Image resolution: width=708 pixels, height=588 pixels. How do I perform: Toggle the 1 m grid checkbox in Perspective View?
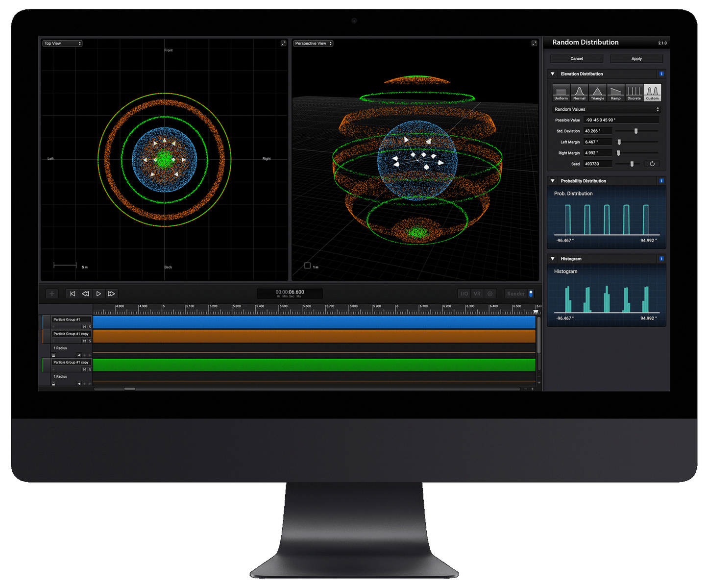tap(307, 266)
